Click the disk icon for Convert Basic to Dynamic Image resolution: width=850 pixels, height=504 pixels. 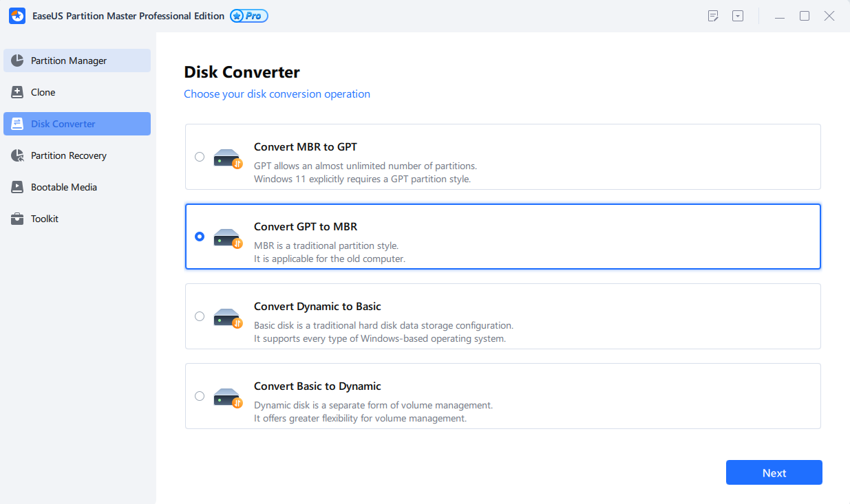pyautogui.click(x=228, y=397)
